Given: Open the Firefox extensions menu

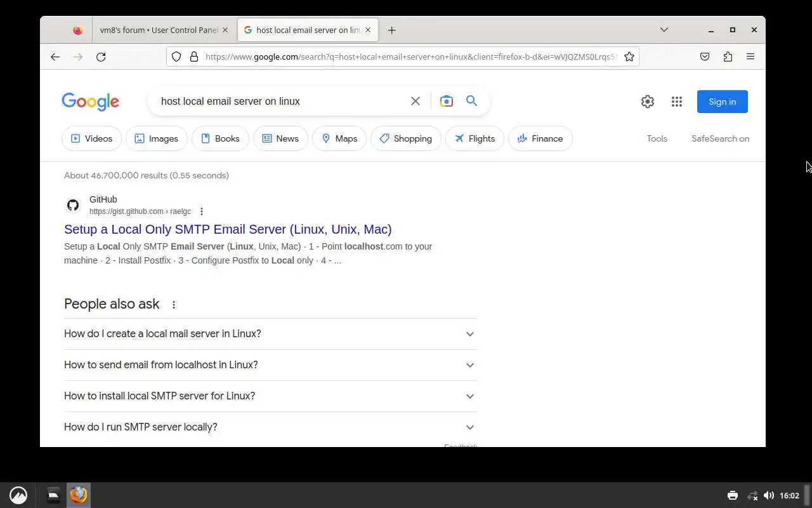Looking at the screenshot, I should click(x=728, y=57).
